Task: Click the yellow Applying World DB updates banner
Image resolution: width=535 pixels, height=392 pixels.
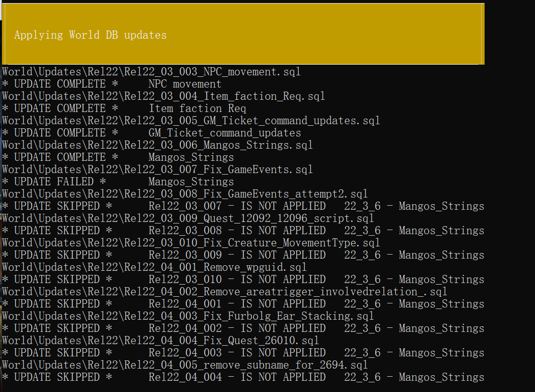Action: [x=243, y=34]
